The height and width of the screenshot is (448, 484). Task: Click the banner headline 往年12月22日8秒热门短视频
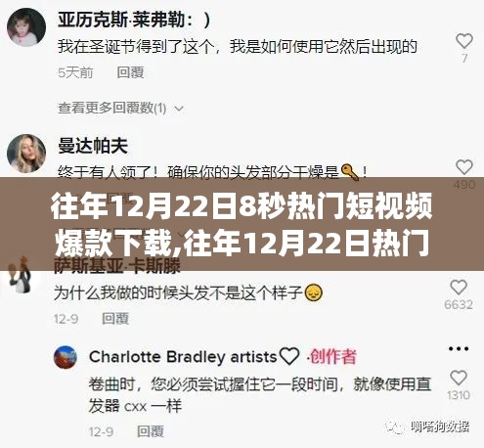click(242, 207)
